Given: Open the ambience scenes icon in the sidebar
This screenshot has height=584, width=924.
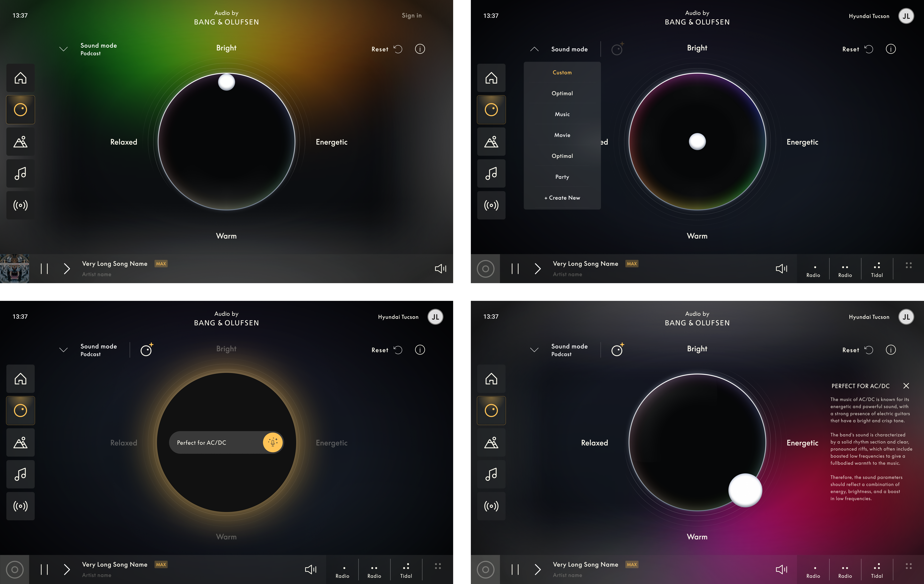Looking at the screenshot, I should [x=20, y=142].
